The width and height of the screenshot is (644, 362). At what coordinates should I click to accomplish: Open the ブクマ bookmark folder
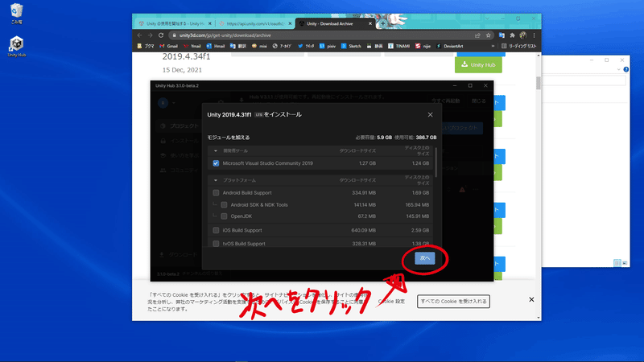[x=146, y=47]
